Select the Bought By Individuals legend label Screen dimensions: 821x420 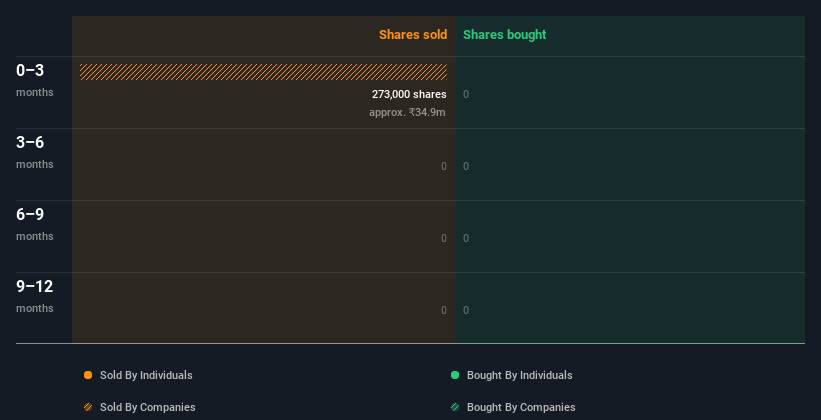coord(519,375)
